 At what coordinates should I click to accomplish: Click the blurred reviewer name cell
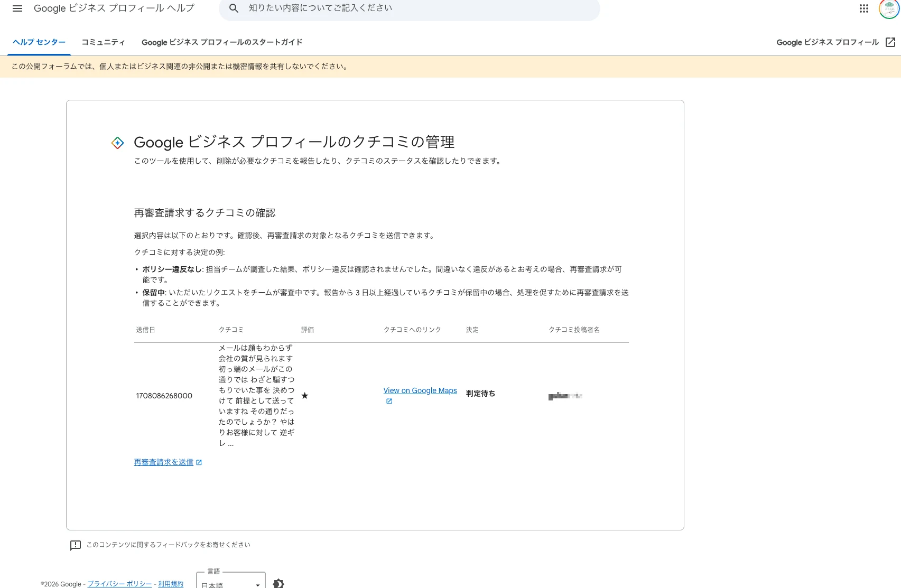point(565,396)
